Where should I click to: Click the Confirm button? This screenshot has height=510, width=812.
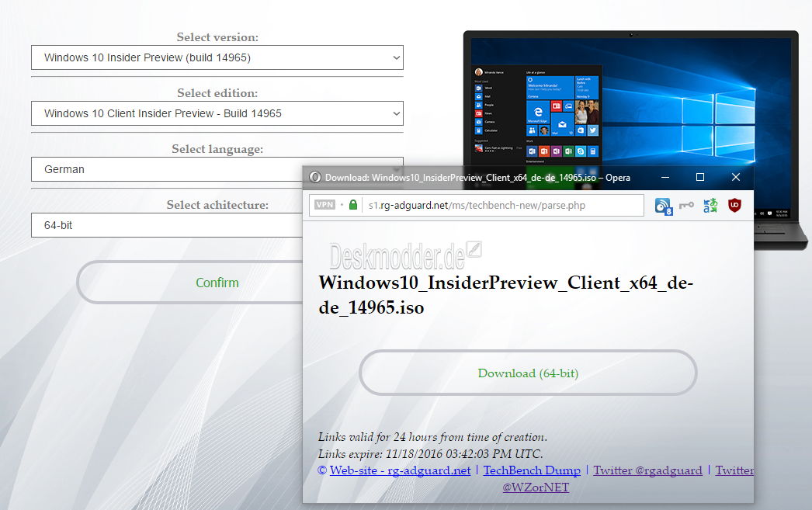coord(190,283)
